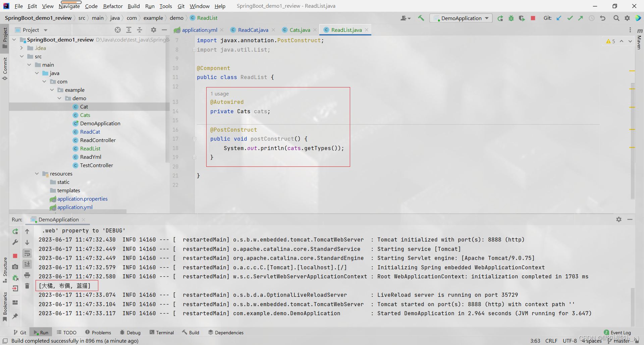Fold the postConstruct method at gutter
This screenshot has width=644, height=345.
tap(194, 139)
